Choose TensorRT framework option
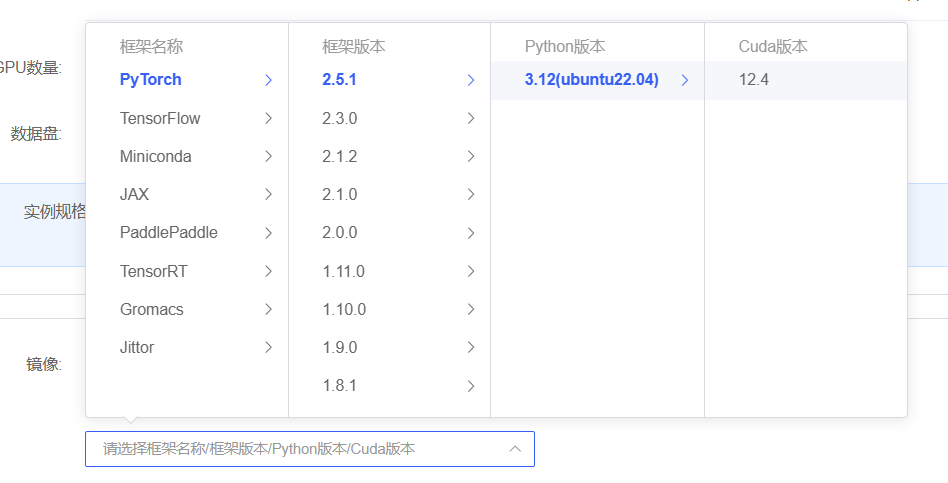Screen dimensions: 948x483 187,271
